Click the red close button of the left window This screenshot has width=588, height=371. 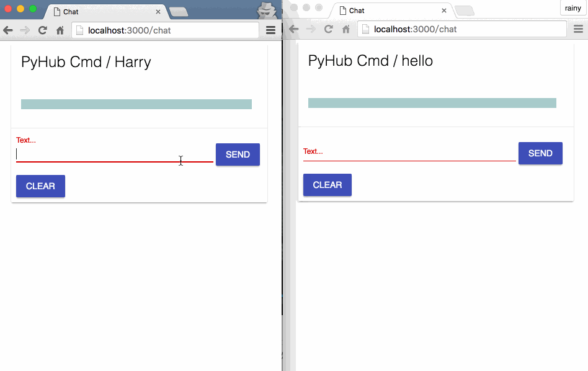[x=8, y=9]
